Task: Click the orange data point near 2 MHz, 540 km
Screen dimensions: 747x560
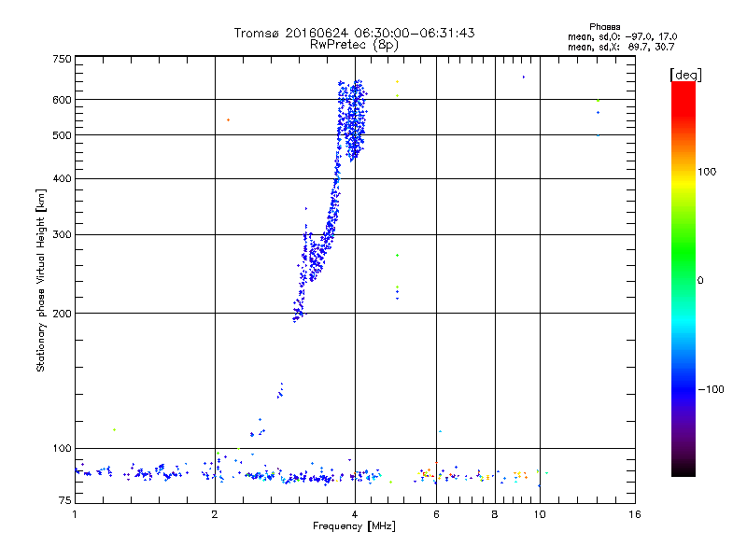Action: (x=228, y=120)
